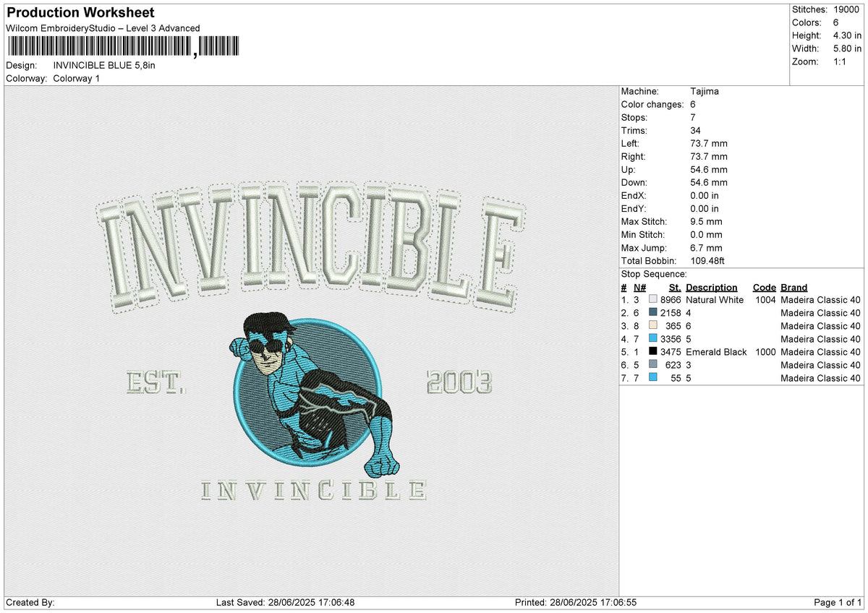Screen dimensions: 868x613
Task: Click the stitch count '365' in stop 3
Action: click(673, 325)
